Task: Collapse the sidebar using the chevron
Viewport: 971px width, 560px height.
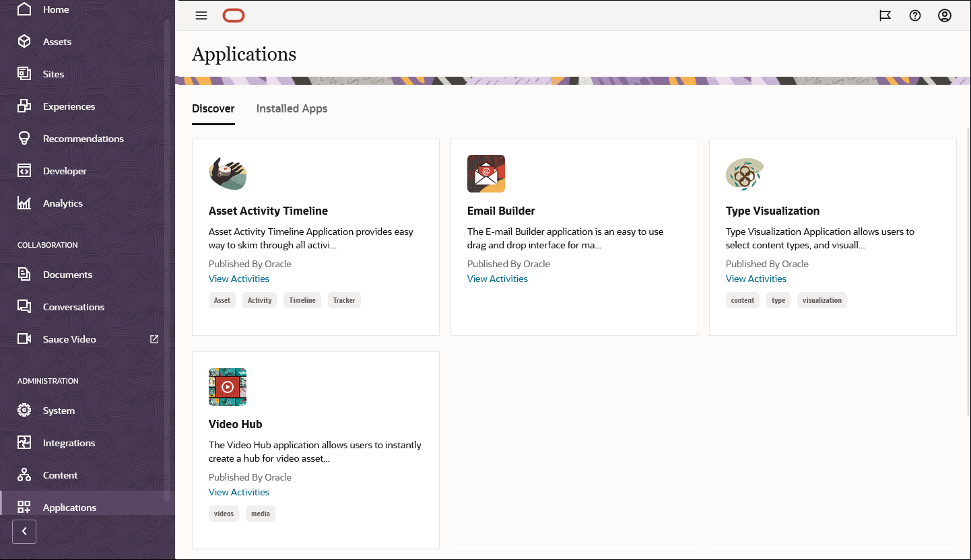Action: (x=24, y=531)
